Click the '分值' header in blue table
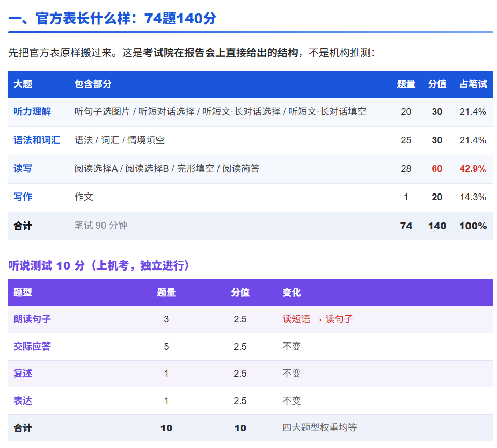This screenshot has width=497, height=448. [437, 84]
